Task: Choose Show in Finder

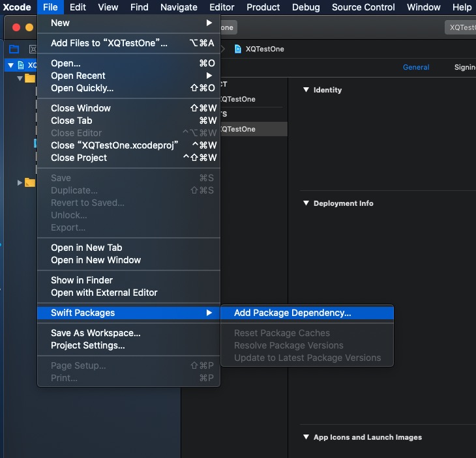Action: pyautogui.click(x=128, y=280)
